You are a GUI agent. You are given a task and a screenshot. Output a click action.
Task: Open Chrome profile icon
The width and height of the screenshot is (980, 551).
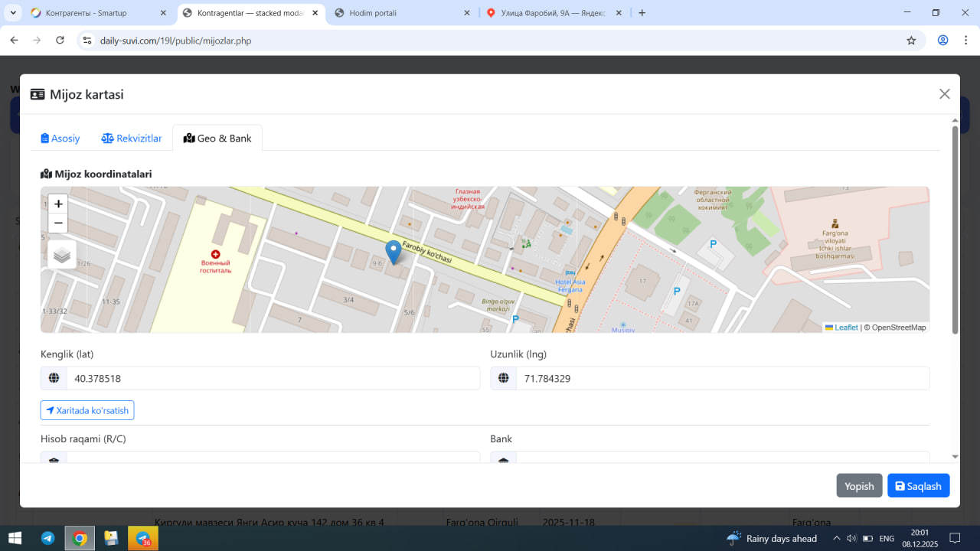tap(943, 41)
